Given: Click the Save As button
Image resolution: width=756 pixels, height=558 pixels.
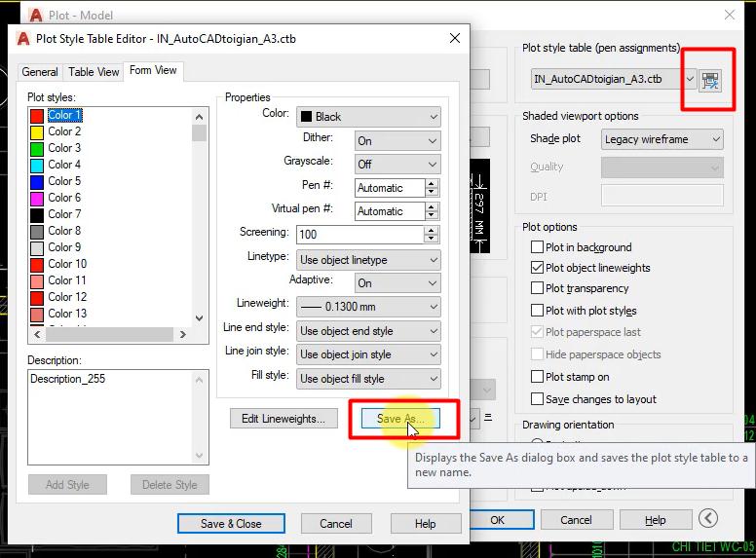Looking at the screenshot, I should pos(400,419).
